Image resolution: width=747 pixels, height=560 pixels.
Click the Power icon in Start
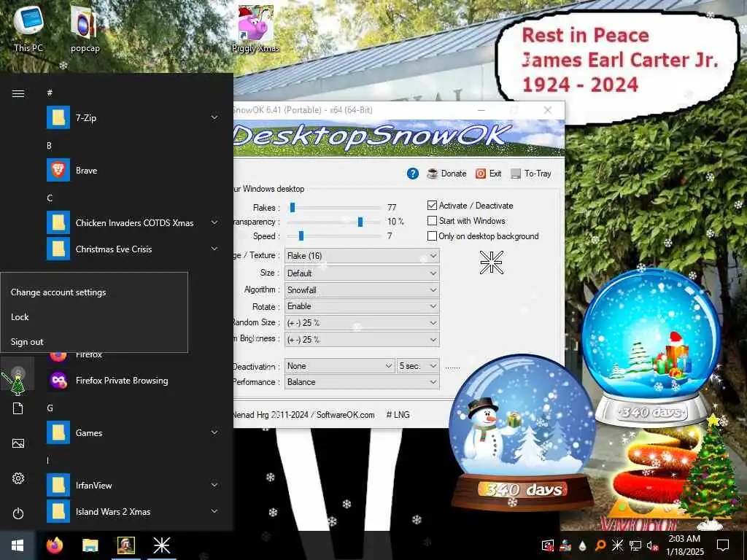[18, 513]
